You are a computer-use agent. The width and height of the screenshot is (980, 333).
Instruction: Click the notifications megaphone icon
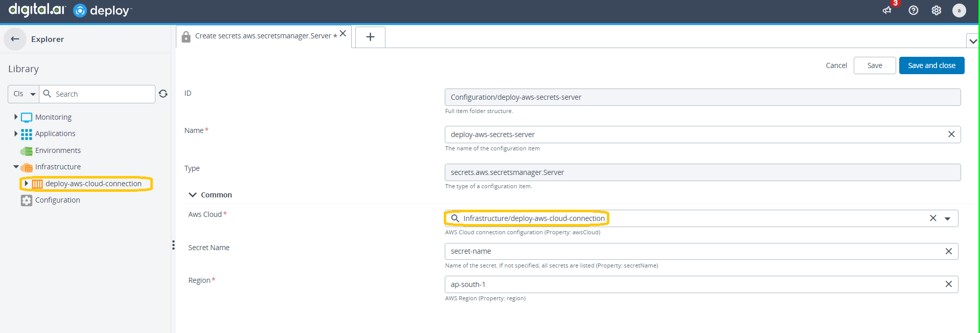click(887, 10)
